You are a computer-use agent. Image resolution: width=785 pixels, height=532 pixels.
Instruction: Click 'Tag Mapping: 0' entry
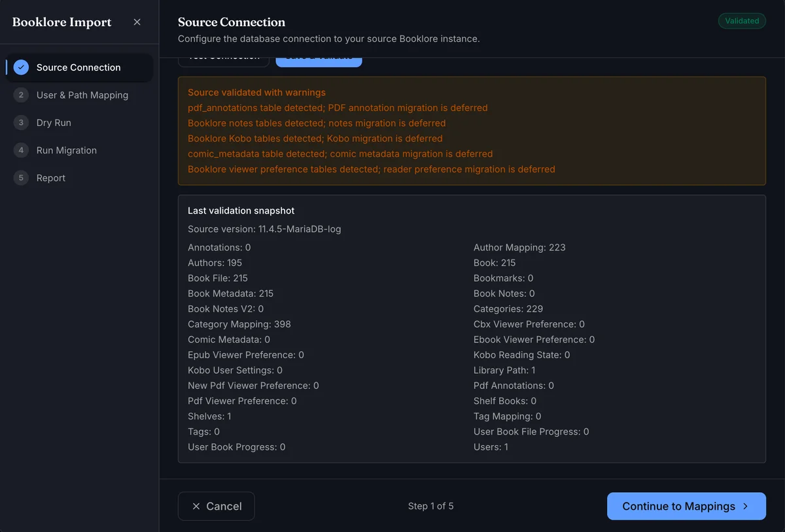[x=508, y=416]
